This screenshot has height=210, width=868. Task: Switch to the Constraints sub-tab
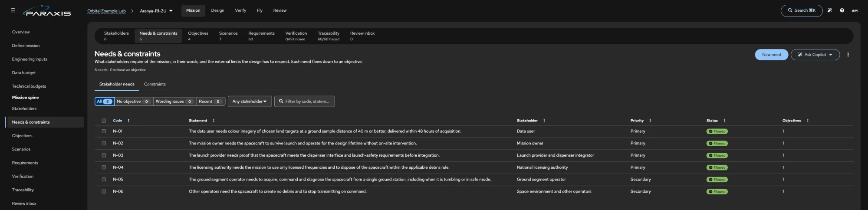(x=155, y=84)
